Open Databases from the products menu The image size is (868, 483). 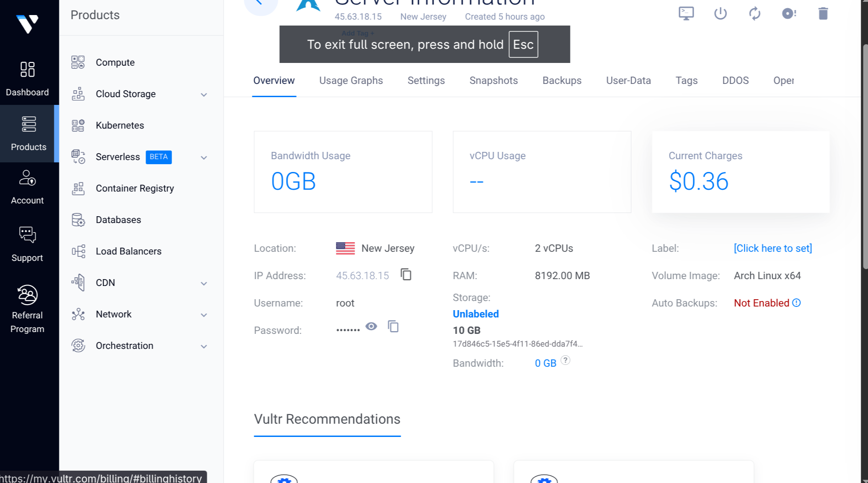(118, 220)
